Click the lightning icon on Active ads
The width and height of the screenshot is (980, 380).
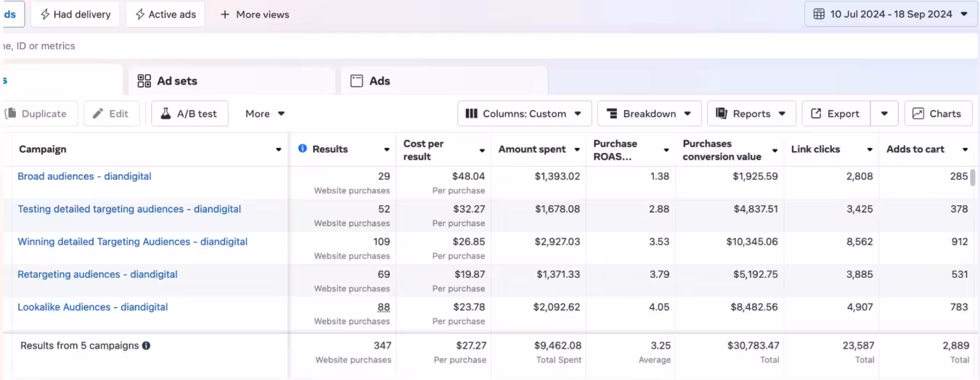139,14
